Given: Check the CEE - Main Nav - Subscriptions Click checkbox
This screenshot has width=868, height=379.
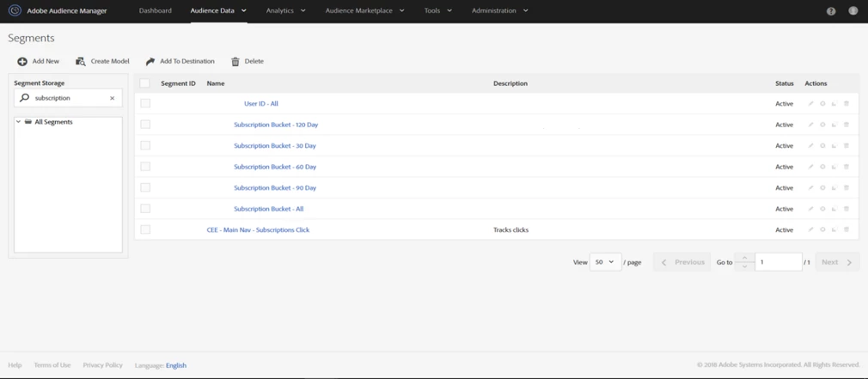Looking at the screenshot, I should (145, 229).
